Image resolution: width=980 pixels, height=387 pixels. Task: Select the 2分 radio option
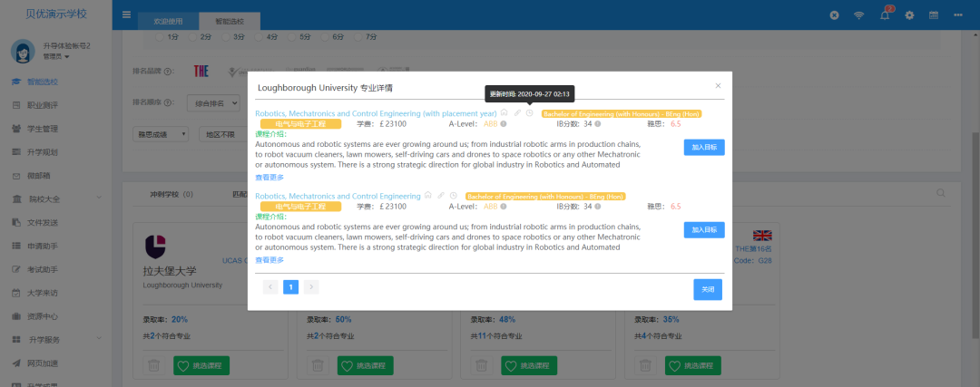[x=194, y=37]
